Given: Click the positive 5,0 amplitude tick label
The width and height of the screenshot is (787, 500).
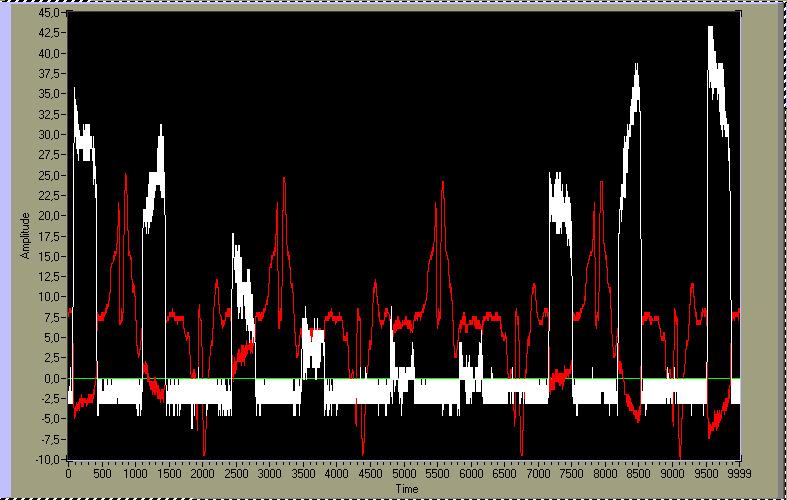Looking at the screenshot, I should 51,337.
